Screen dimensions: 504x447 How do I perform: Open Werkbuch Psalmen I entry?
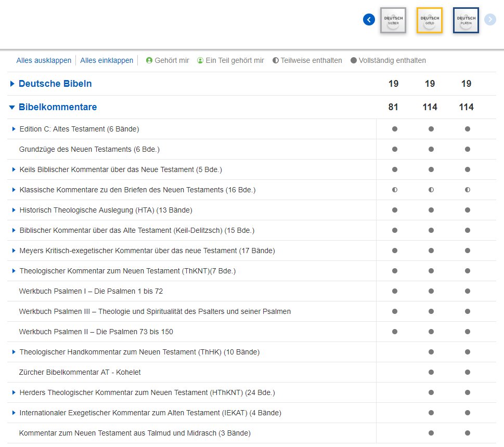(x=91, y=291)
